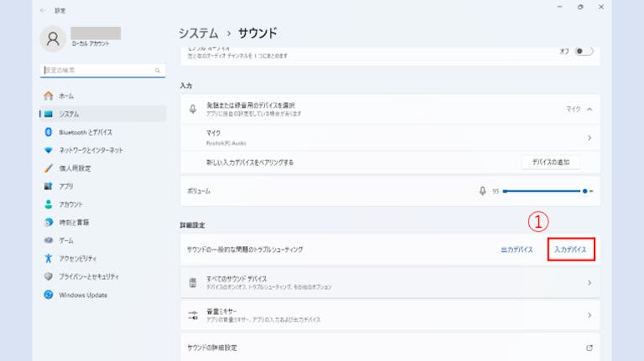Click the アプリ sidebar icon
644x361 pixels.
pos(49,186)
